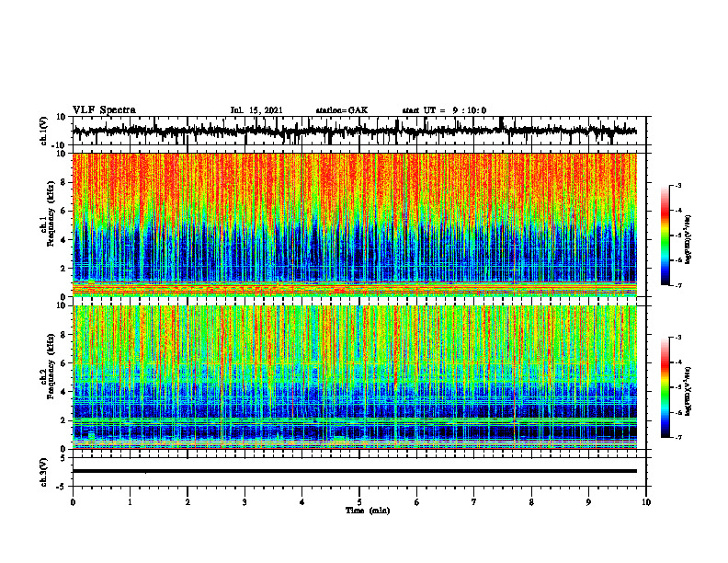
Task: Click the "-3" label on ch.1 color bar
Action: click(x=677, y=185)
